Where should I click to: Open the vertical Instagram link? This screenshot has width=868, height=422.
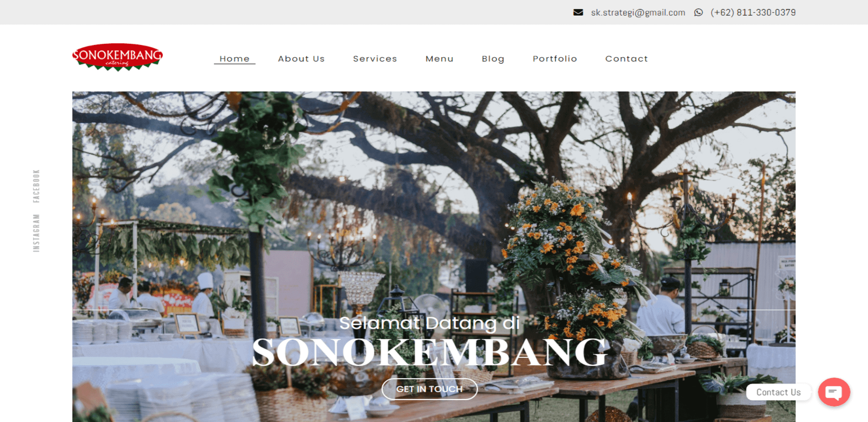(x=37, y=233)
